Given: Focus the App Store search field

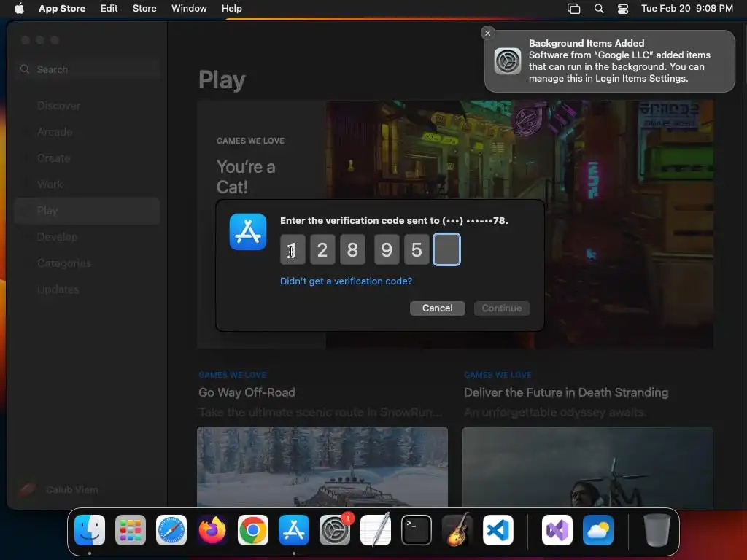Looking at the screenshot, I should [88, 69].
